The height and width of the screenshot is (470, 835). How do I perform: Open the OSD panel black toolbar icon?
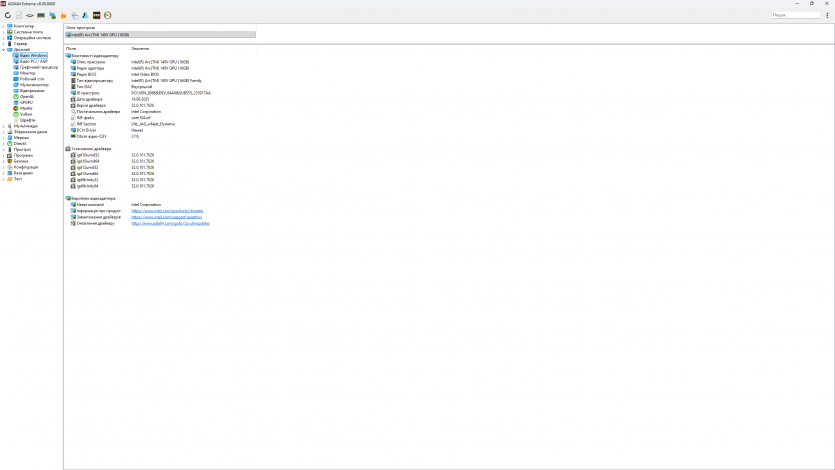pos(96,15)
